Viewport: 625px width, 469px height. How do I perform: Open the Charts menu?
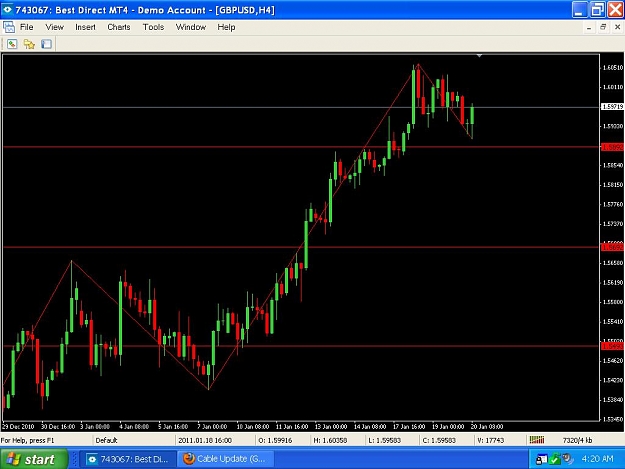click(119, 27)
